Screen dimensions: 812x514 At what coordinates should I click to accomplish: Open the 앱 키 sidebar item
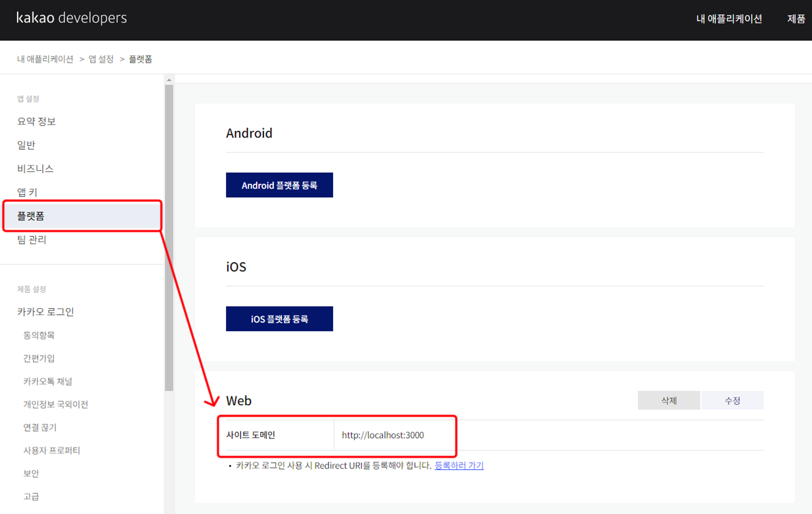(27, 192)
